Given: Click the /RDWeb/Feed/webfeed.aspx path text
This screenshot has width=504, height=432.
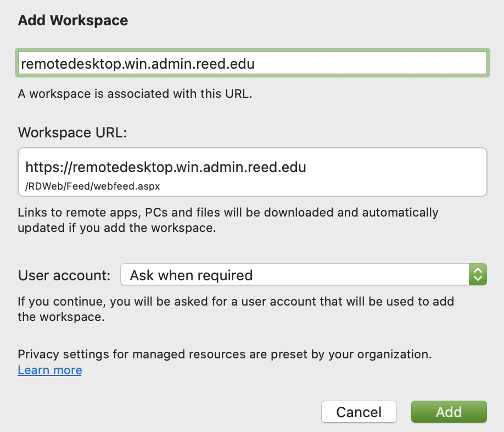Looking at the screenshot, I should pos(92,186).
